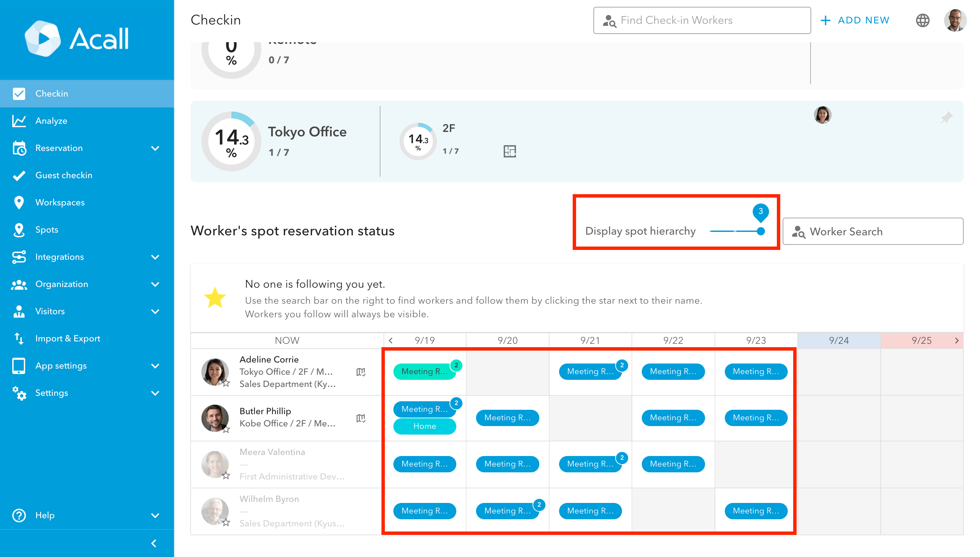Click the ADD NEW button

(855, 20)
